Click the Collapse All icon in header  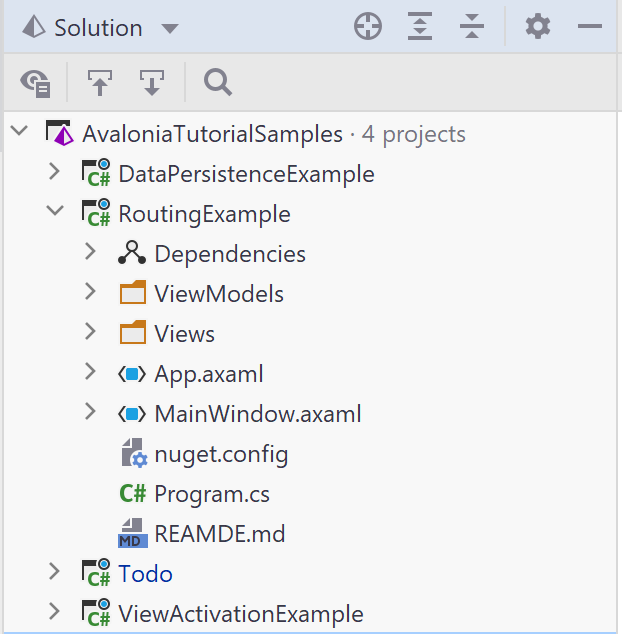coord(472,27)
